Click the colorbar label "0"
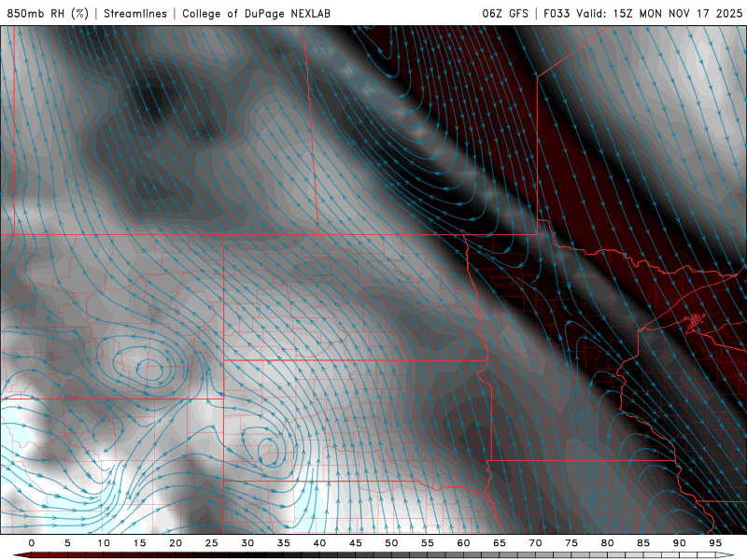Viewport: 747px width, 560px height. coord(32,543)
